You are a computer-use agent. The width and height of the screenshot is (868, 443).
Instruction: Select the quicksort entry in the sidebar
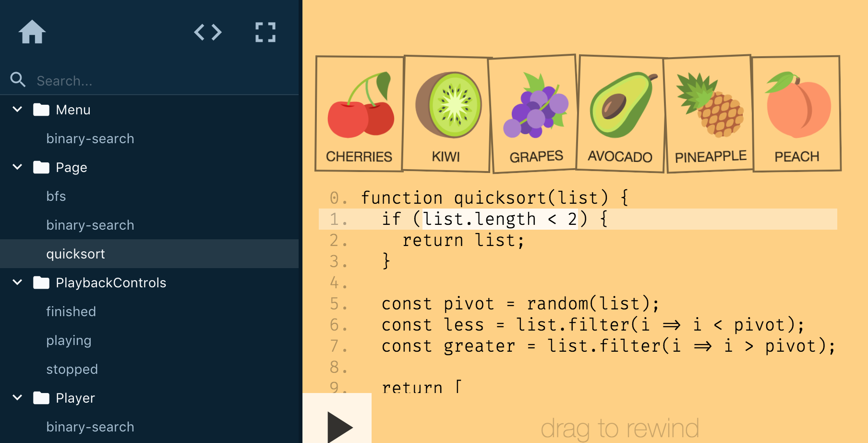point(75,254)
